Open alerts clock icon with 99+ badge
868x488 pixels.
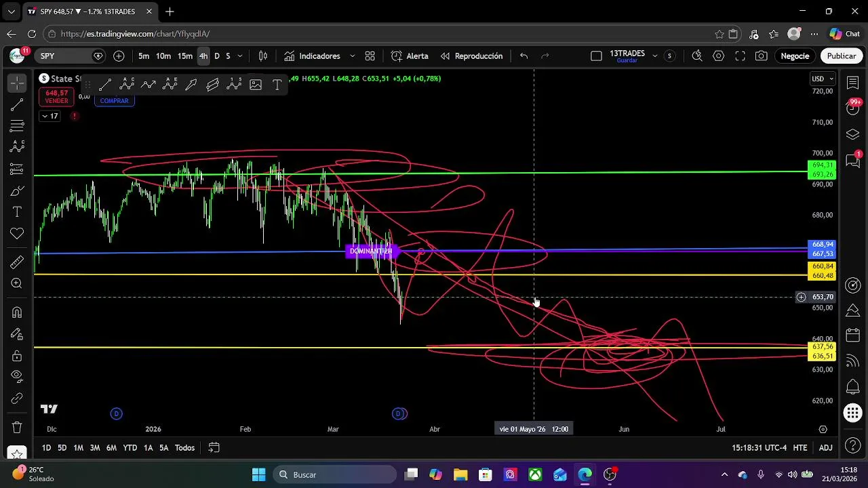(x=853, y=107)
